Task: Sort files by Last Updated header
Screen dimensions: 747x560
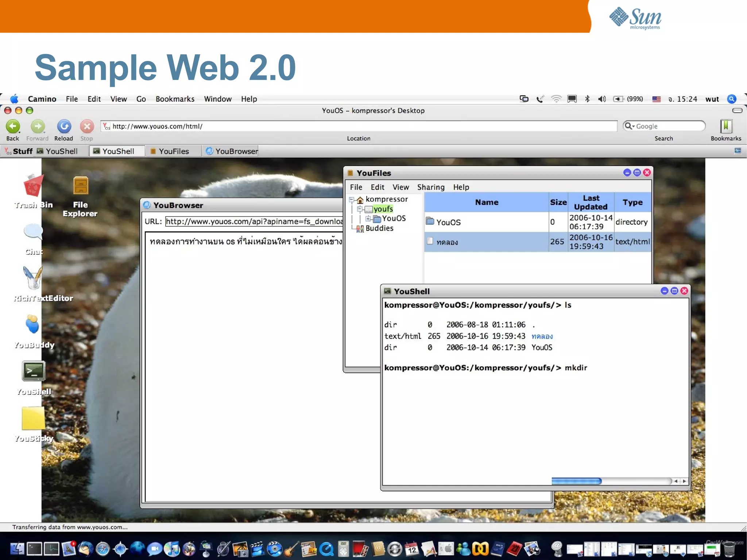Action: (x=591, y=202)
